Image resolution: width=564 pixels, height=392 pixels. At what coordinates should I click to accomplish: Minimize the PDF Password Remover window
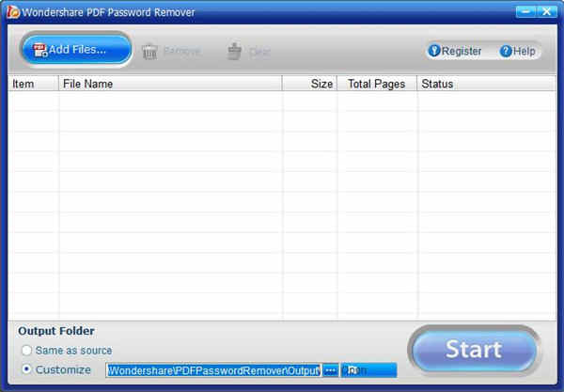pyautogui.click(x=525, y=12)
